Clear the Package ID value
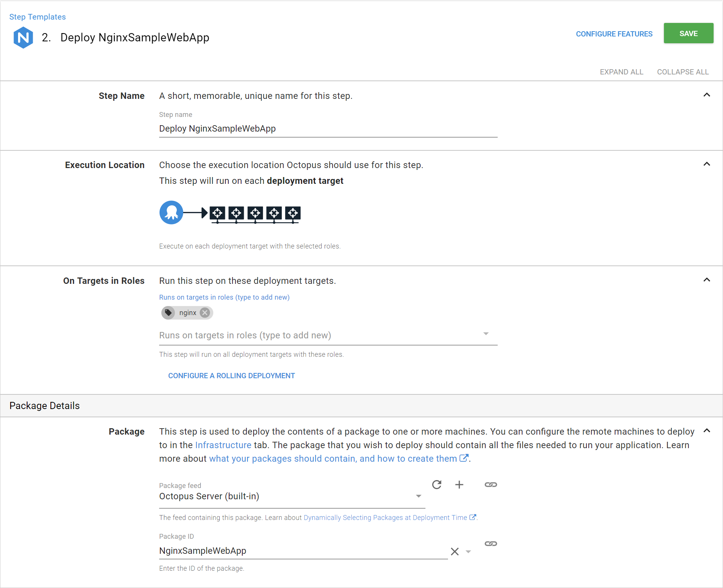Screen dimensions: 723x588 click(x=454, y=552)
